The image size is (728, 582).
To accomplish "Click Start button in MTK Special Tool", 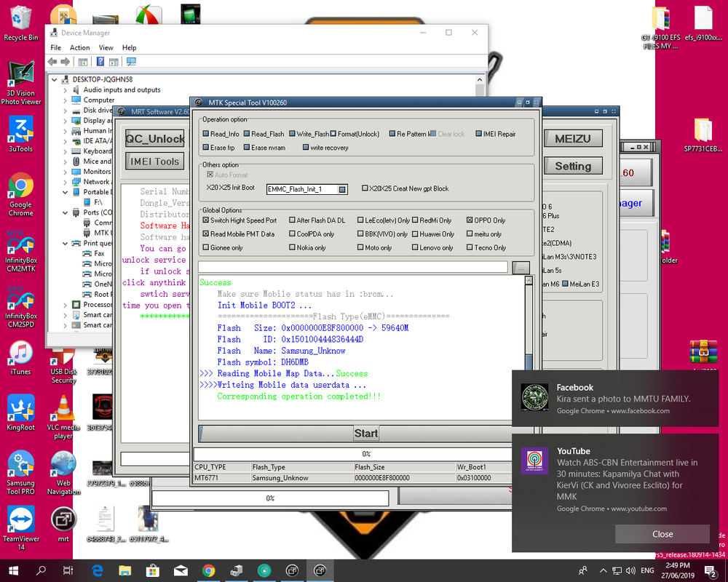I will click(x=366, y=433).
